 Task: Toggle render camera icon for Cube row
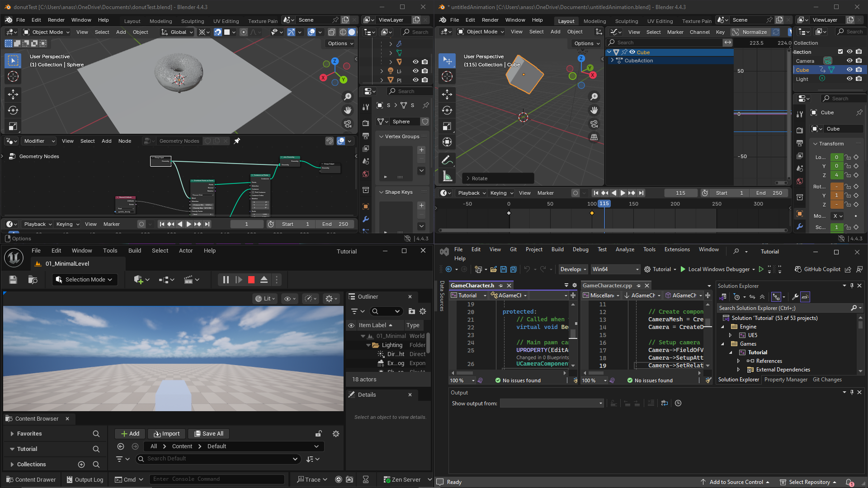coord(859,70)
